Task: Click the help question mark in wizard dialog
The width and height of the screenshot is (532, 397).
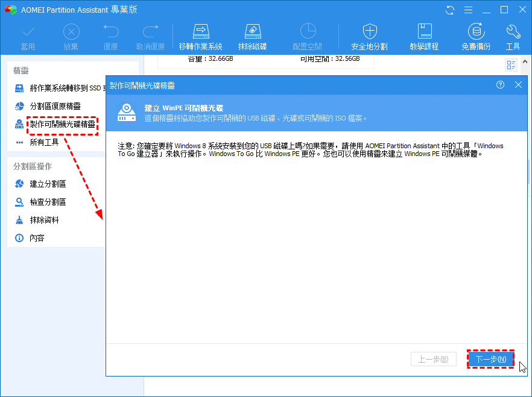Action: pos(500,85)
